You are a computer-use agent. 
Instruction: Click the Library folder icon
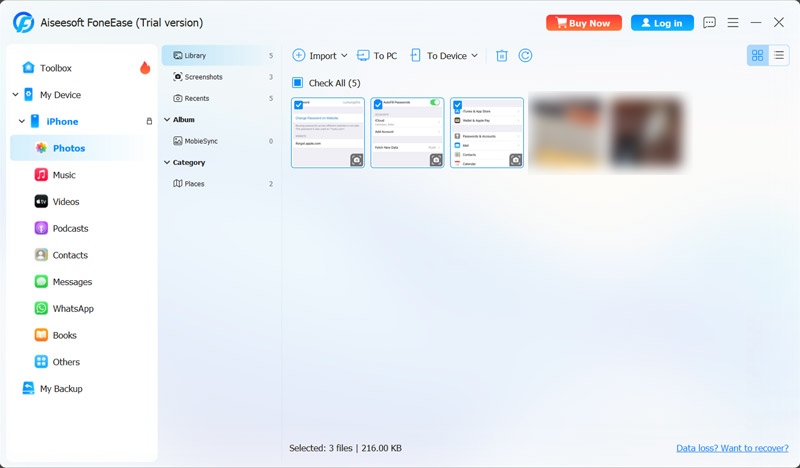[x=178, y=55]
